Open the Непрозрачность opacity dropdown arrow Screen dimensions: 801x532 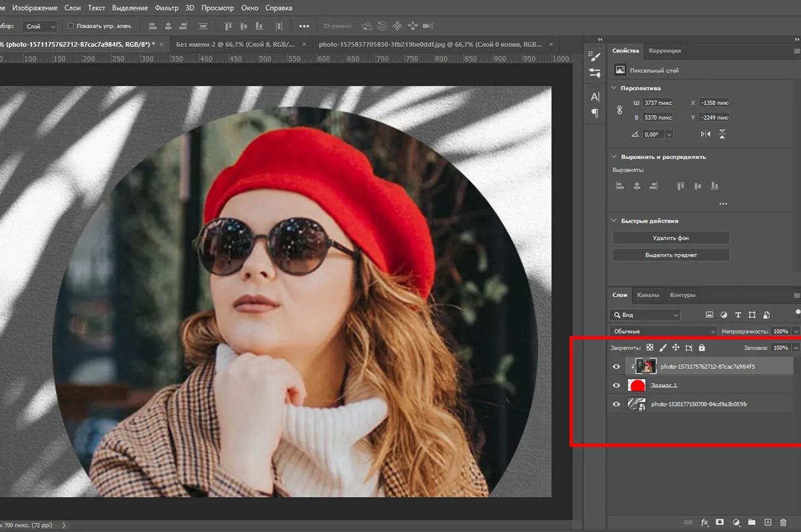pos(796,331)
